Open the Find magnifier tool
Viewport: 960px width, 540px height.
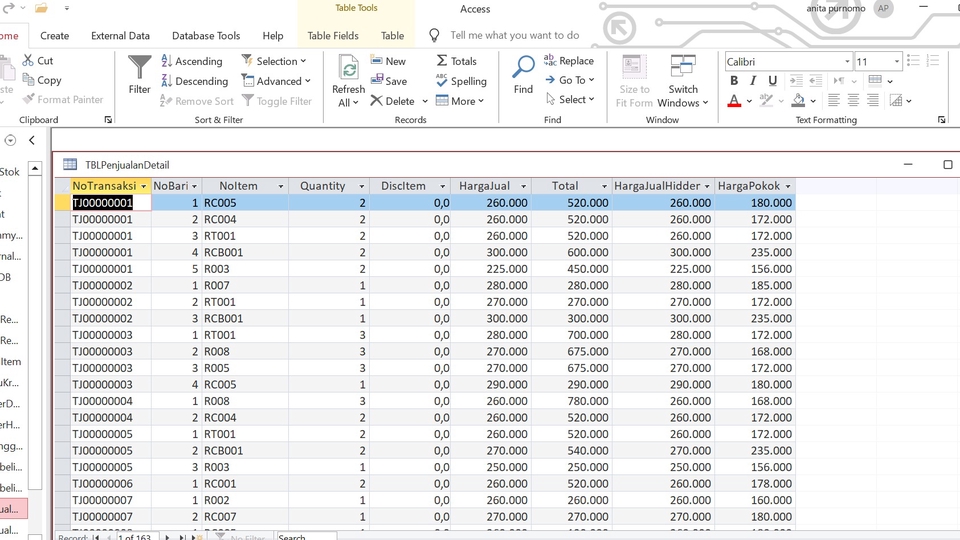[x=523, y=75]
